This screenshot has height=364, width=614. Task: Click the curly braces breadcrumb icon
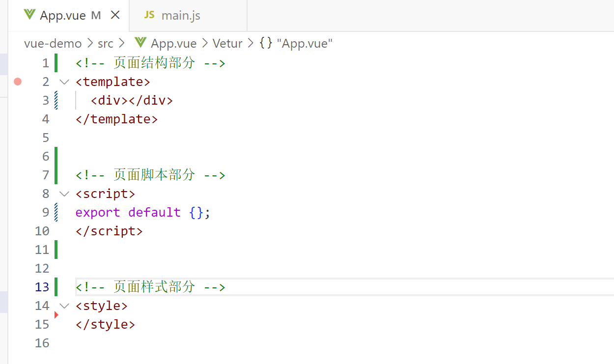266,43
